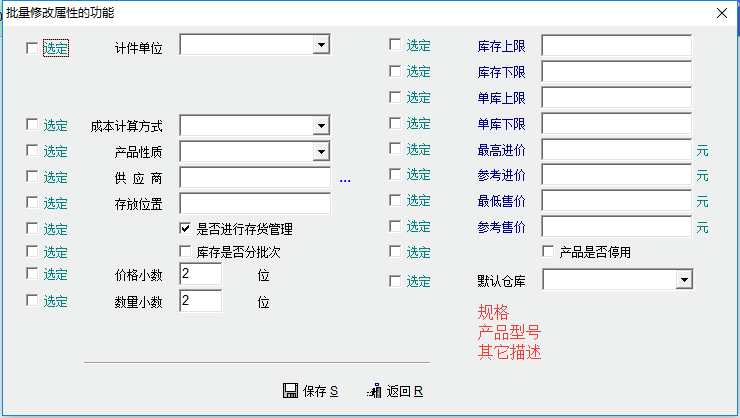Tick the 选定 checkbox for 供应商
The image size is (740, 418).
click(x=33, y=177)
